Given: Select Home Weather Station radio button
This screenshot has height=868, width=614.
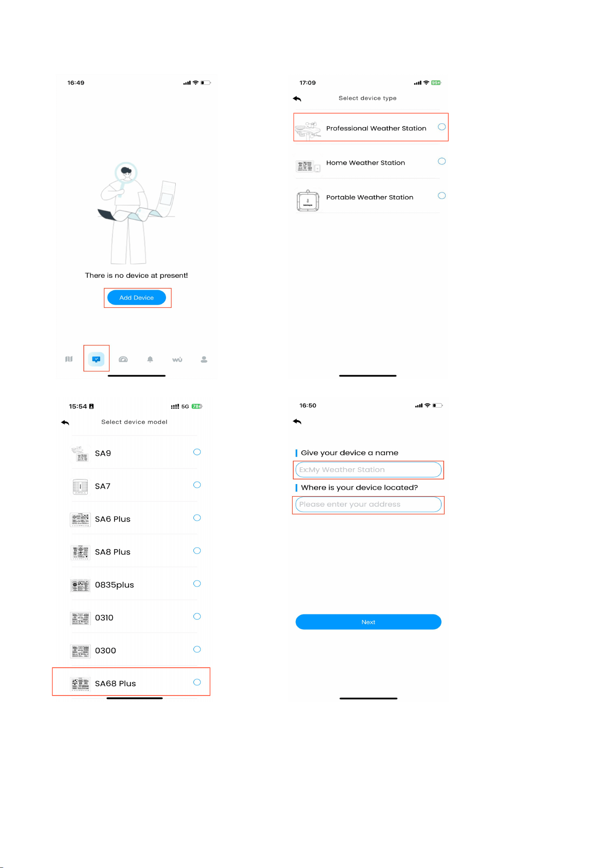Looking at the screenshot, I should click(x=442, y=161).
